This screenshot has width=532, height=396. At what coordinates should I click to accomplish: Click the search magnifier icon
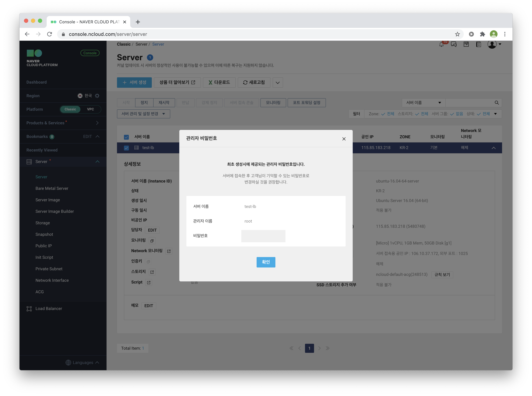point(496,103)
